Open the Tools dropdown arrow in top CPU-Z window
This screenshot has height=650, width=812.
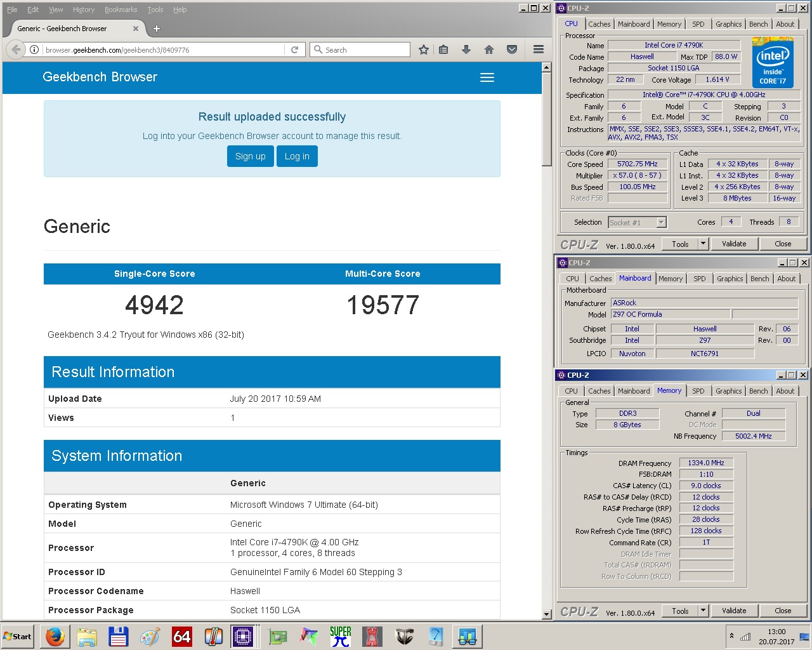[703, 244]
